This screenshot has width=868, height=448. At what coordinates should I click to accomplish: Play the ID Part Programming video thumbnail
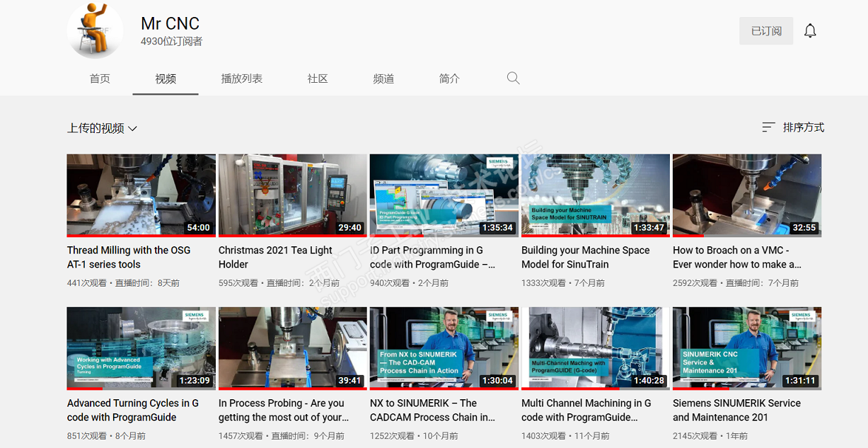click(444, 195)
